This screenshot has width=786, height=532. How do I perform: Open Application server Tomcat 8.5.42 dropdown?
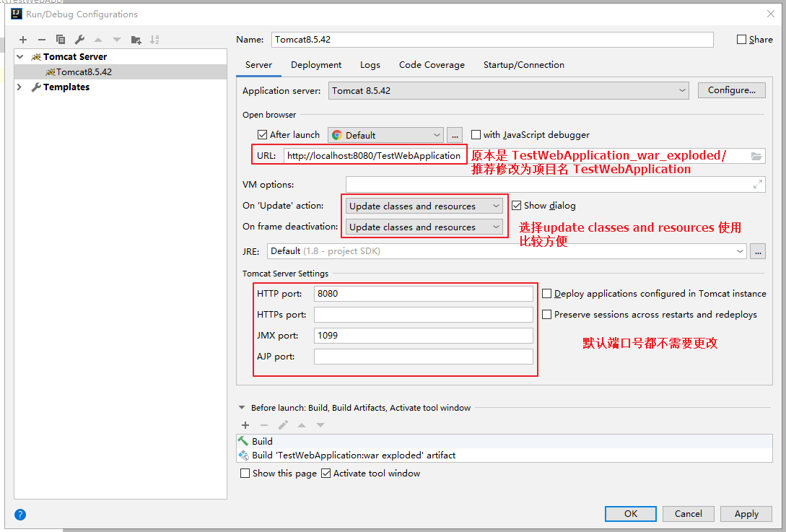pos(509,91)
